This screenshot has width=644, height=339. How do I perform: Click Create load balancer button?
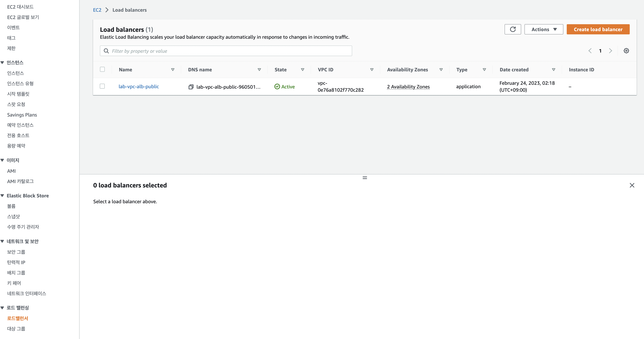[598, 29]
